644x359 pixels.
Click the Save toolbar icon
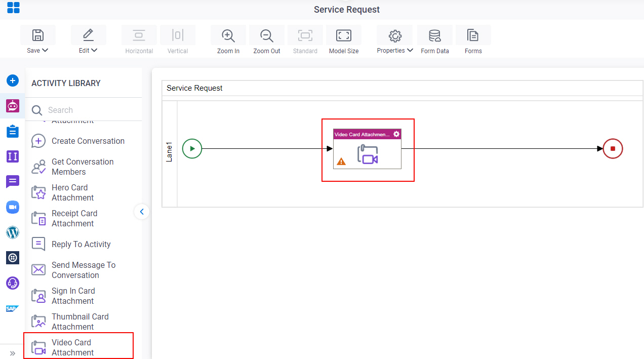click(x=38, y=35)
